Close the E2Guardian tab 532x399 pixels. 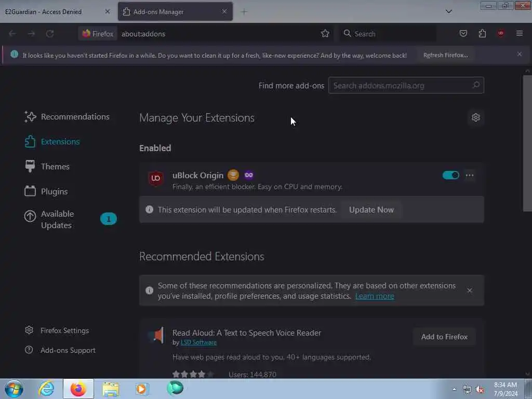(x=107, y=11)
